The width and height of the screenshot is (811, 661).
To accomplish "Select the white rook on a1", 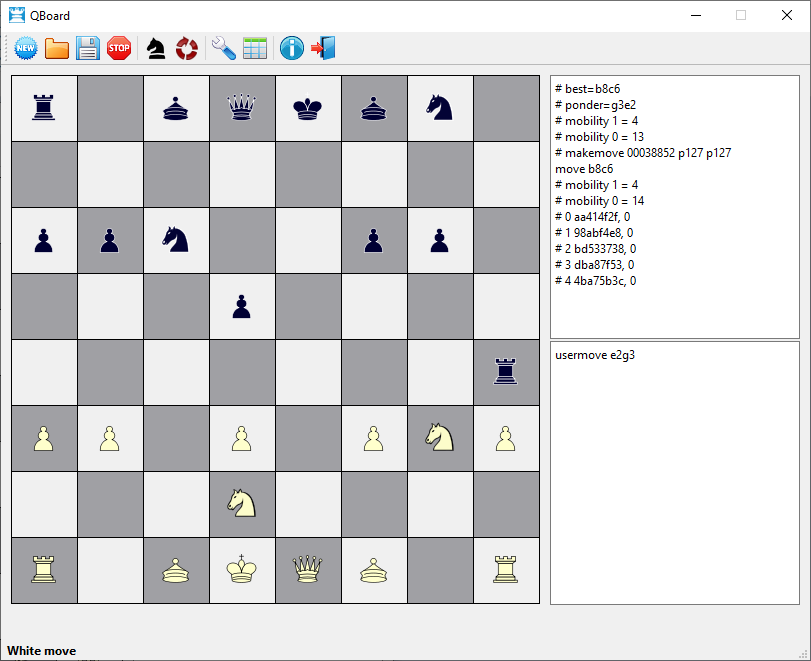I will click(43, 570).
